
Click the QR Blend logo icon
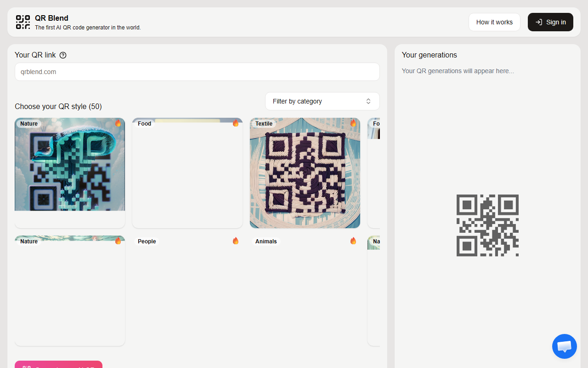tap(23, 22)
